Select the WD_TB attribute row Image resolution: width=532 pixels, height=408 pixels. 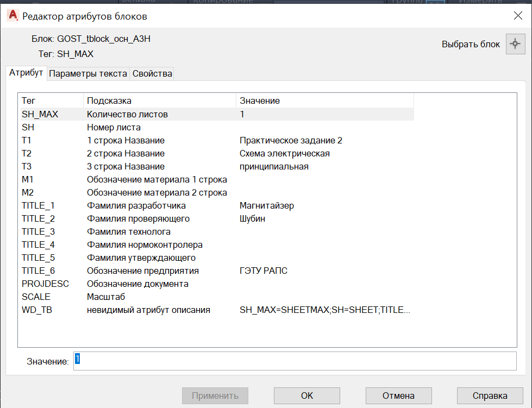(217, 310)
